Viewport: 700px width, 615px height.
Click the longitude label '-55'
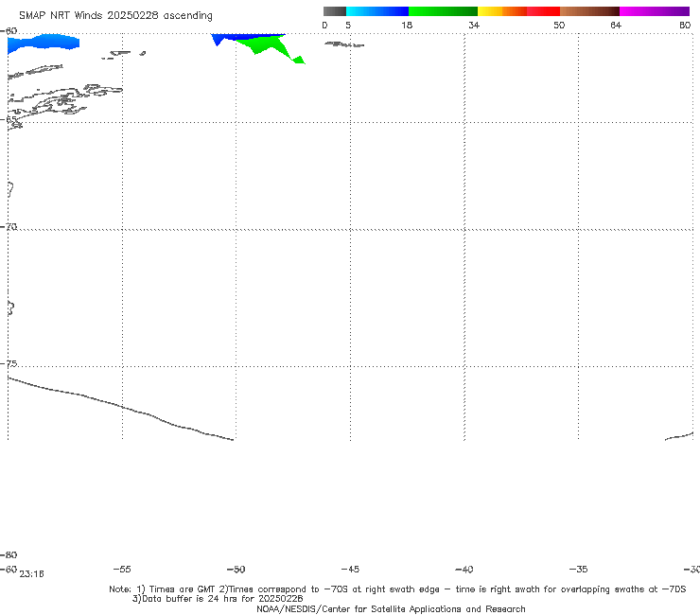[122, 569]
